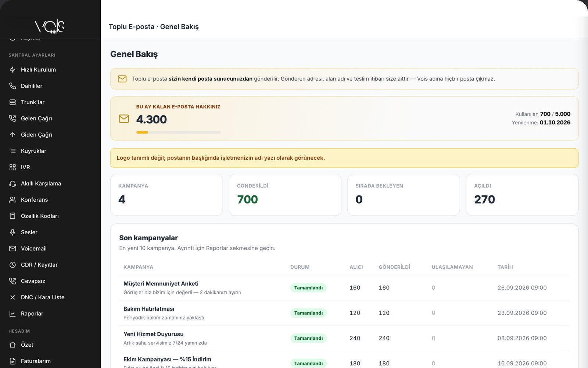Click the Giden Çağrı arrow icon

[12, 135]
